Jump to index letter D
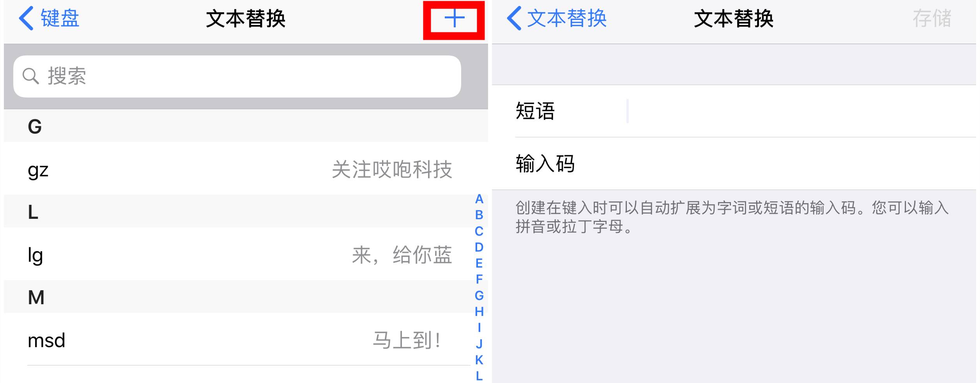The height and width of the screenshot is (383, 980). 479,247
